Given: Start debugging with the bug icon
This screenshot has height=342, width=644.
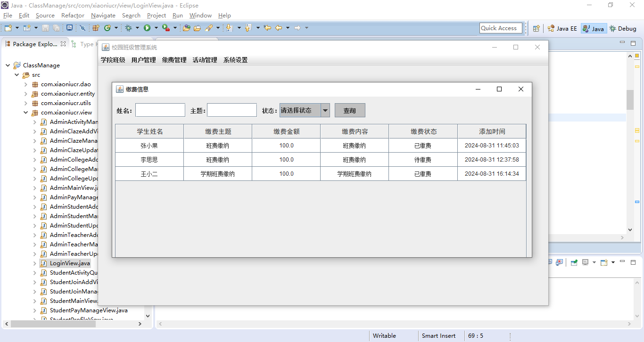Looking at the screenshot, I should pyautogui.click(x=128, y=28).
